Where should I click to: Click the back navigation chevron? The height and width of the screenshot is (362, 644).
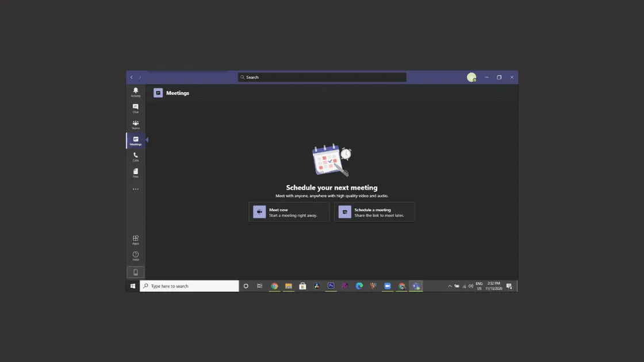pos(131,76)
